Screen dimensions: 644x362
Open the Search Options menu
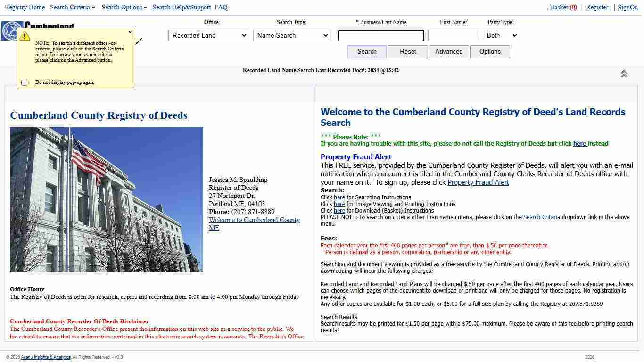point(124,7)
